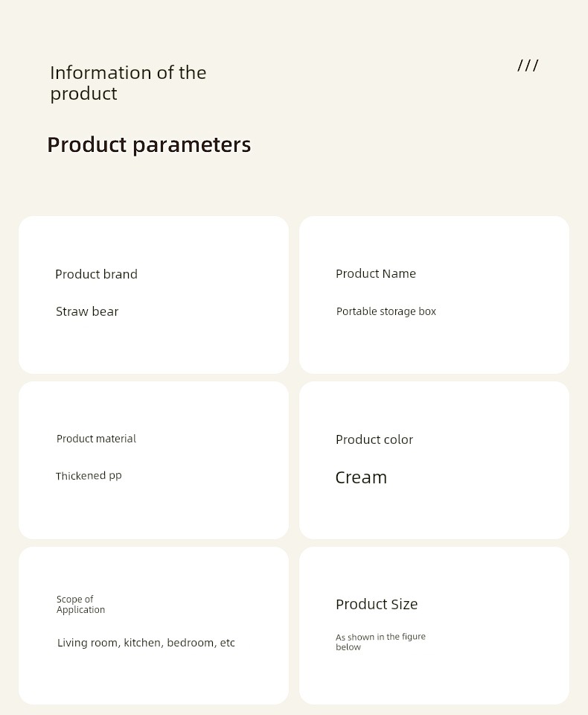Select the "Thickened pp" material value
This screenshot has width=588, height=715.
click(x=89, y=476)
